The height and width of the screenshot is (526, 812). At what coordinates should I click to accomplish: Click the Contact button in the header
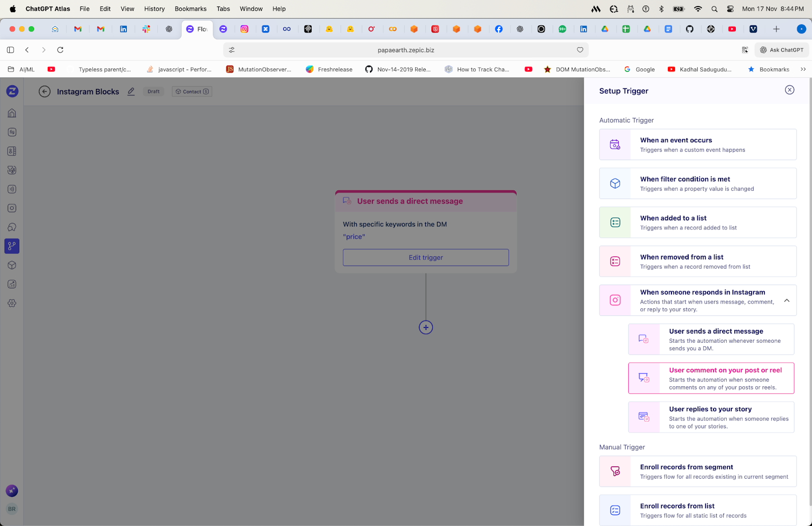[x=192, y=91]
